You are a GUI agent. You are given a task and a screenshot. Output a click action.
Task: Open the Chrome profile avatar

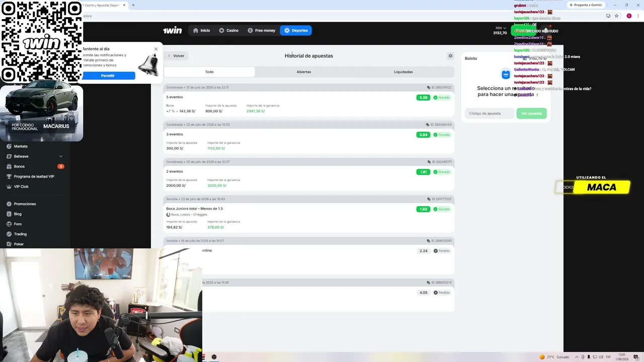(629, 16)
